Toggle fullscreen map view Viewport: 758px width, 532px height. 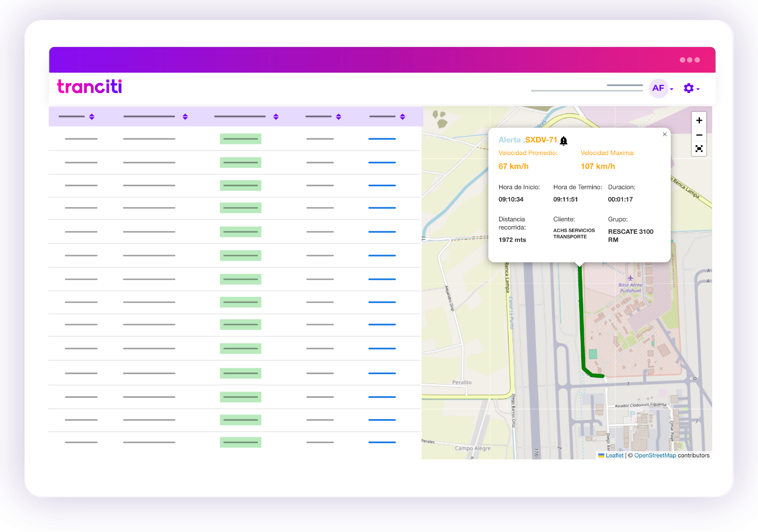click(699, 149)
